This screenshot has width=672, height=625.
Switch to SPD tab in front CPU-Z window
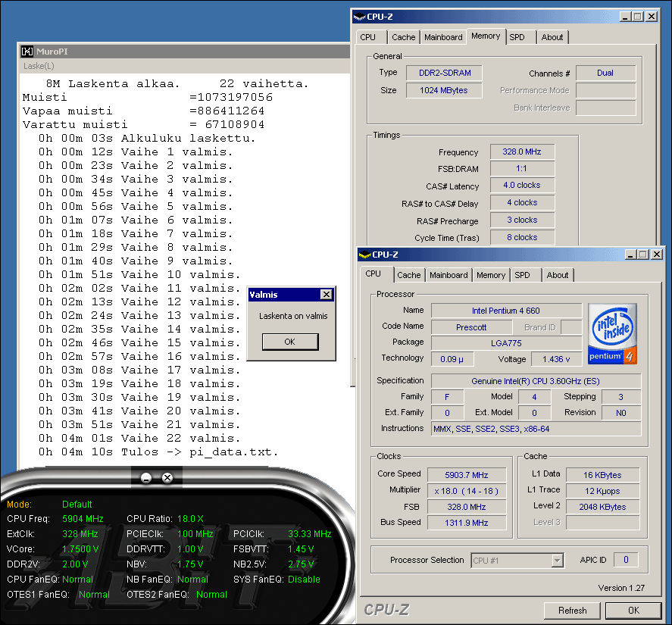[522, 275]
